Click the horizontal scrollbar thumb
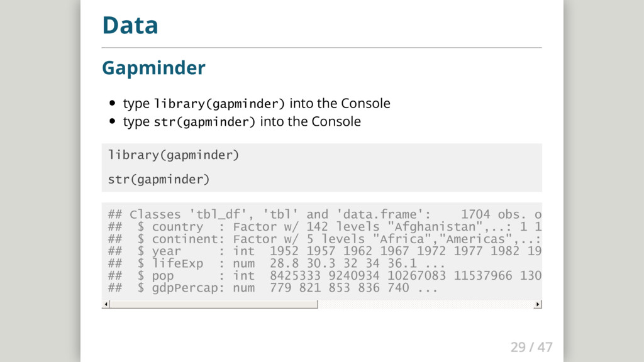 click(214, 305)
